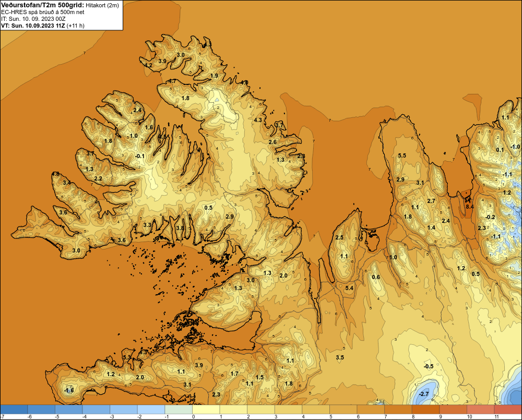Click the 'VT: Sun. 10.09.2023 11Z' valid time

click(33, 26)
